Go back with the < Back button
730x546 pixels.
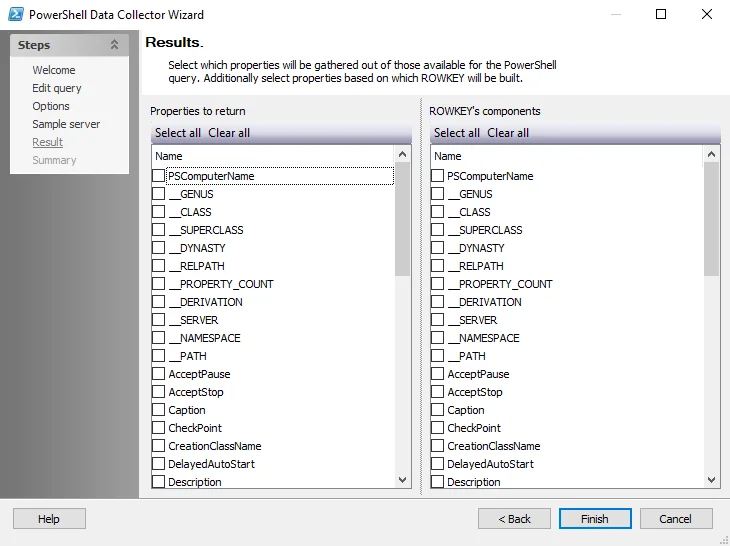(514, 519)
